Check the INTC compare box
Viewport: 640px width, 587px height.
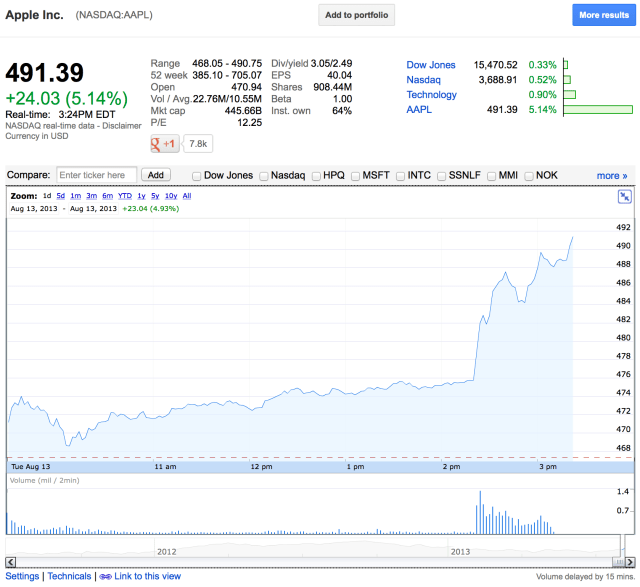(400, 176)
